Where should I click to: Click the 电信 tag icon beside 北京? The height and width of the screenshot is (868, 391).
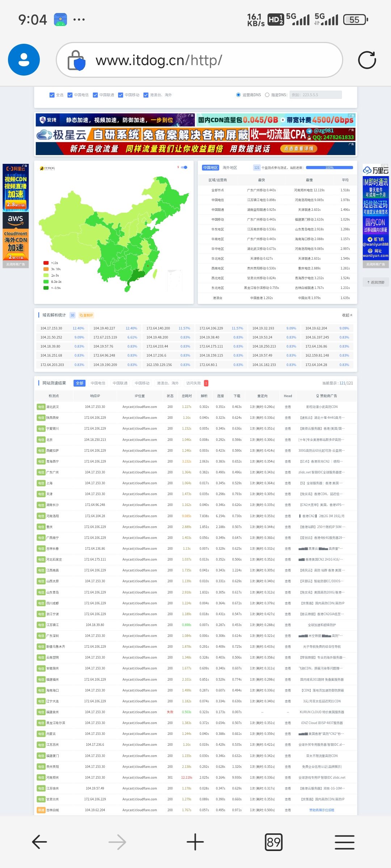[41, 440]
